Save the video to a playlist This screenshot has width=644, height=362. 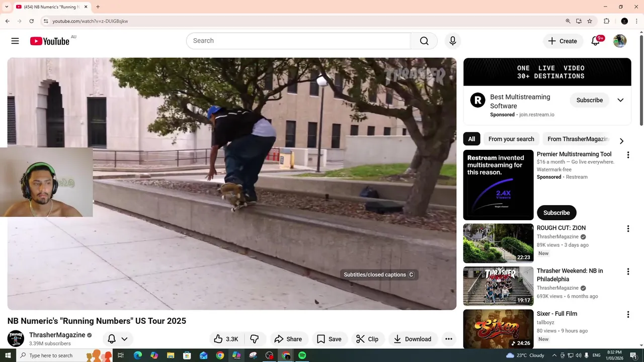(x=329, y=339)
